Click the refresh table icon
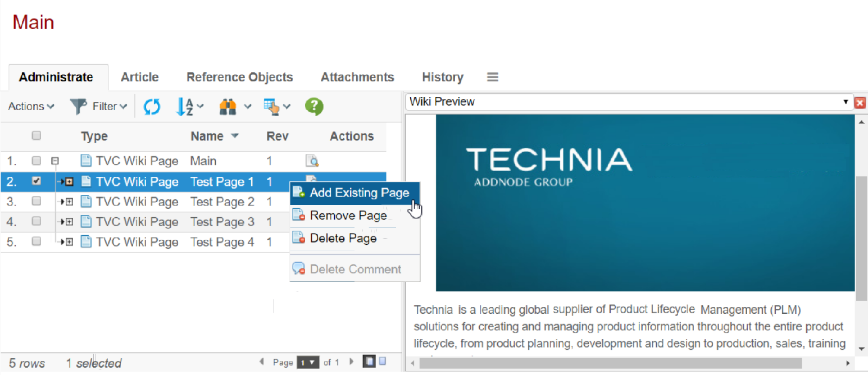The width and height of the screenshot is (868, 375). [x=152, y=106]
